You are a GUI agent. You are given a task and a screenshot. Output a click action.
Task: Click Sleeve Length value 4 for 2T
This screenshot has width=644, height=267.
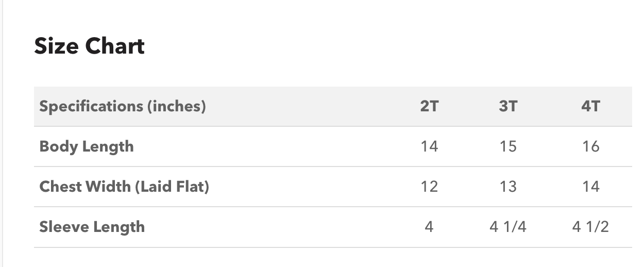429,227
